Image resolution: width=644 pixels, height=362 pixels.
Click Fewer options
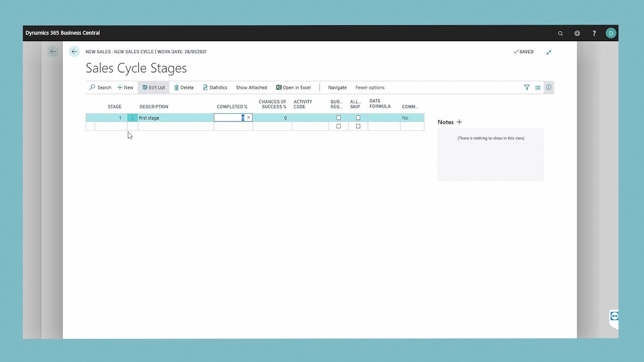pyautogui.click(x=370, y=87)
